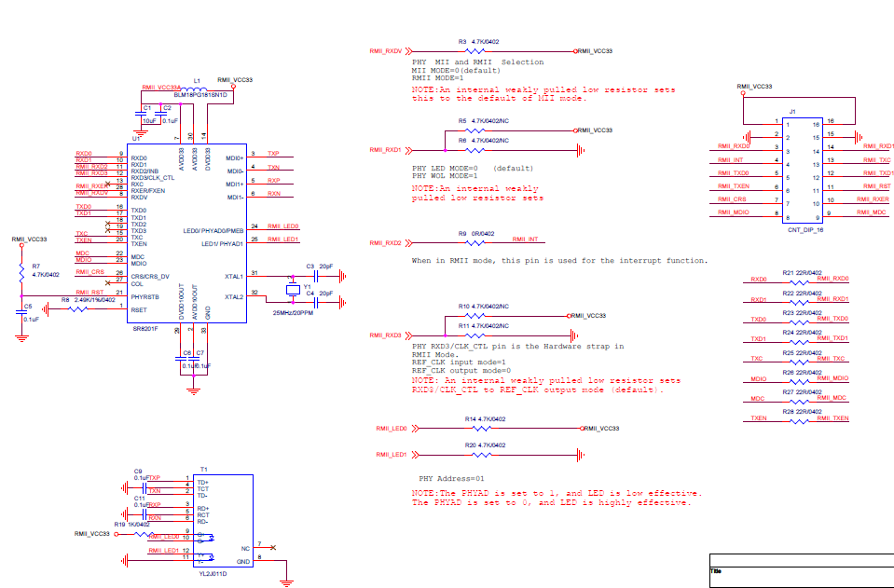Select the no-connect X on COL pin 27

(x=108, y=283)
